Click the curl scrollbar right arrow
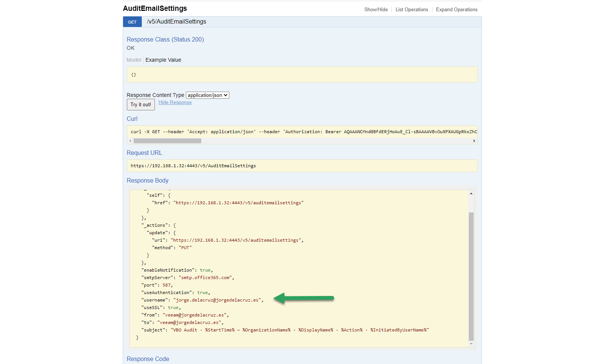This screenshot has height=364, width=590. click(474, 141)
